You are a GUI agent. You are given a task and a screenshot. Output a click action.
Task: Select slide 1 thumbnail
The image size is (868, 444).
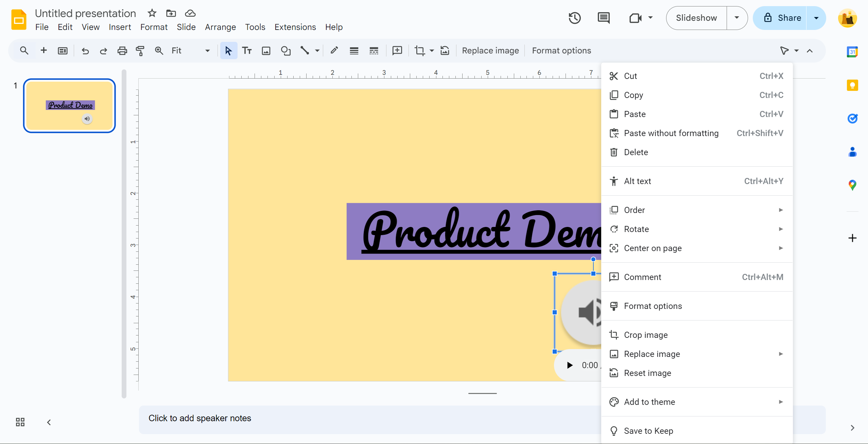click(69, 105)
